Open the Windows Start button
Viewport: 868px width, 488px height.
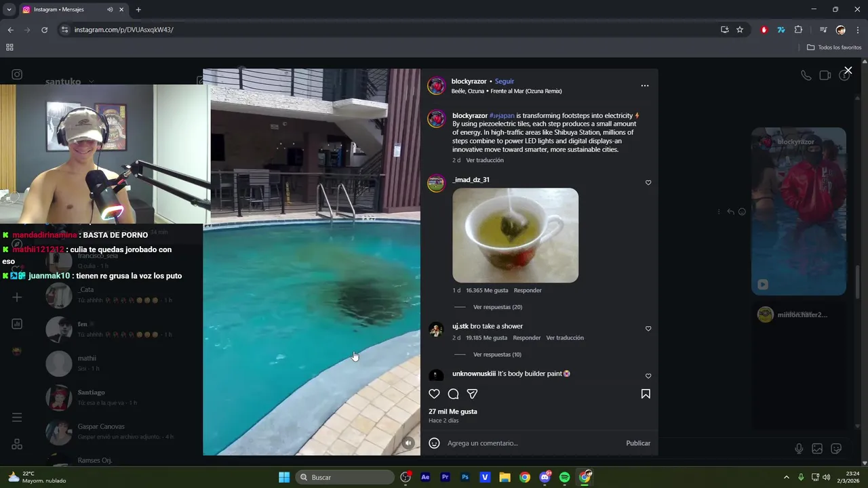(x=284, y=477)
